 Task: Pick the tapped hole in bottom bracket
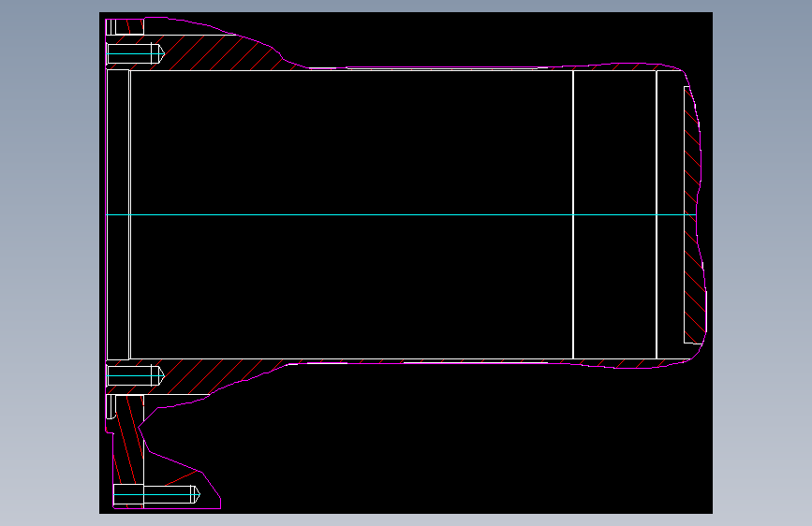coord(156,494)
